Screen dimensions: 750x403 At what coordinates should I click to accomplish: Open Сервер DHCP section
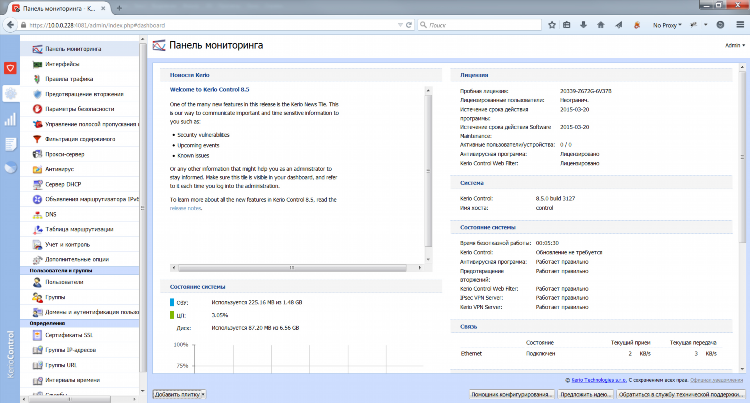(63, 184)
